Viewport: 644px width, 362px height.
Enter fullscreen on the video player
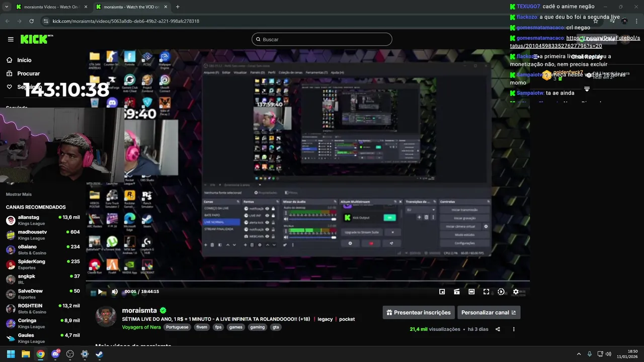[486, 292]
